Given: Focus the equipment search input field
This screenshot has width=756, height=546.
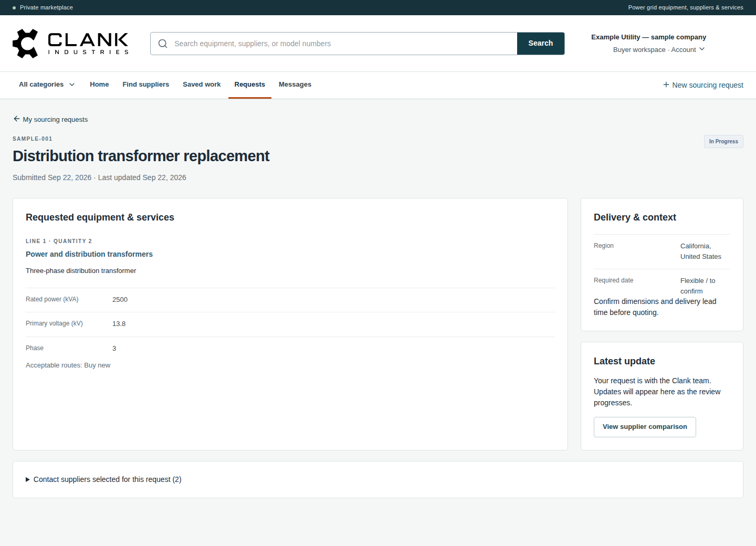Looking at the screenshot, I should click(334, 44).
